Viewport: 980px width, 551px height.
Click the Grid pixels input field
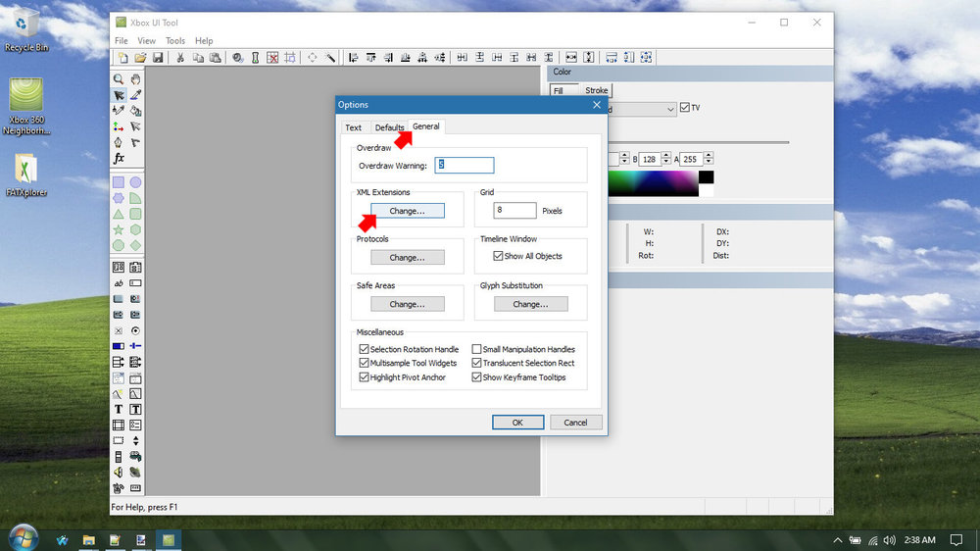click(x=514, y=210)
